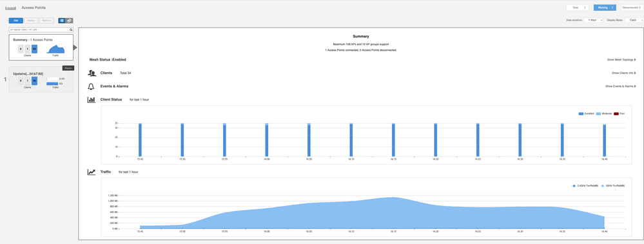Click Remove button
The width and height of the screenshot is (644, 244).
[46, 21]
